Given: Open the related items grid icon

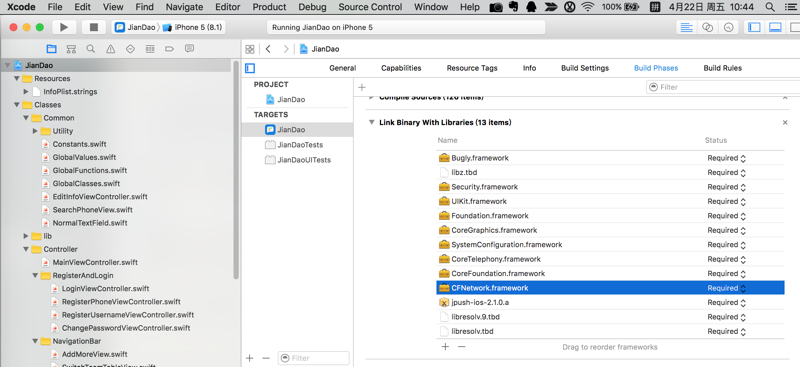Looking at the screenshot, I should 250,49.
